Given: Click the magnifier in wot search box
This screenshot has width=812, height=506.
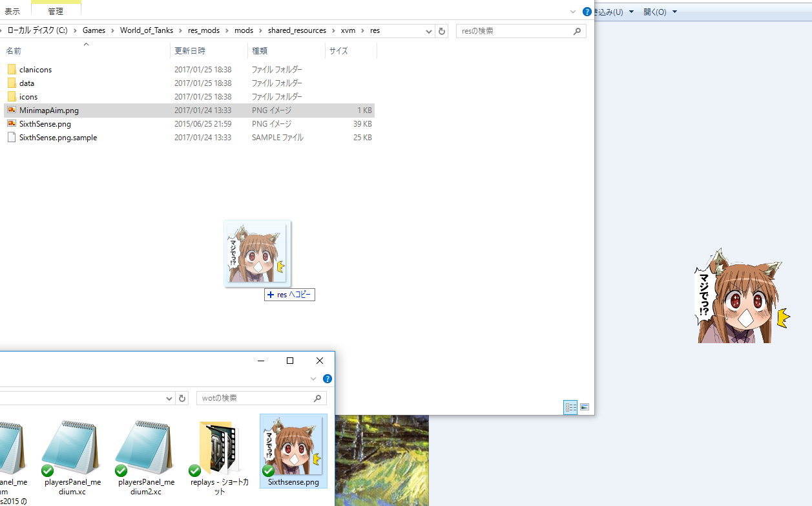Looking at the screenshot, I should click(x=317, y=398).
